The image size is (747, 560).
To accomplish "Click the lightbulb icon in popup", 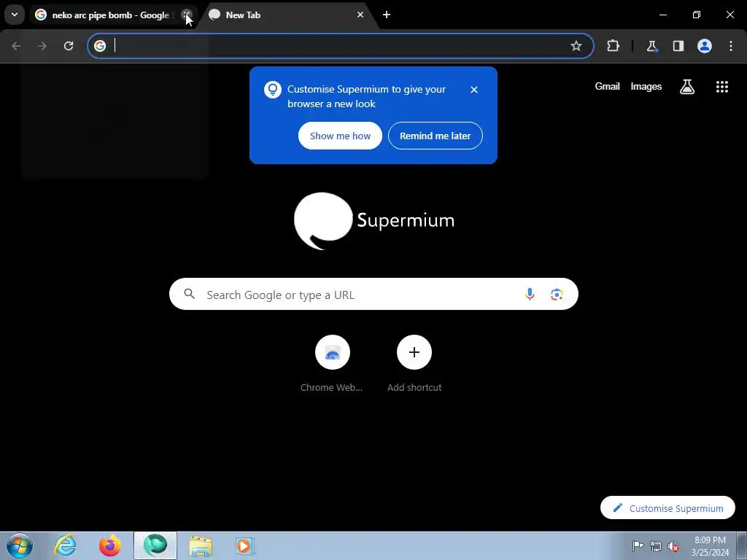I will pyautogui.click(x=273, y=90).
